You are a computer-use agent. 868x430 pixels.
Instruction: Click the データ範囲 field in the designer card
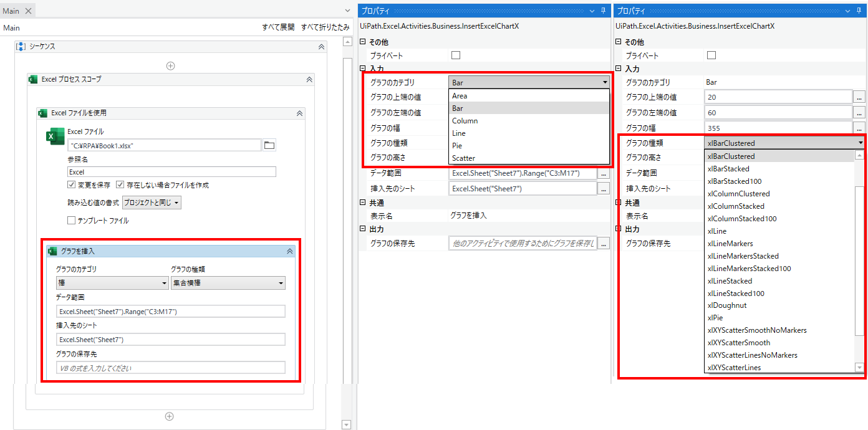click(170, 312)
